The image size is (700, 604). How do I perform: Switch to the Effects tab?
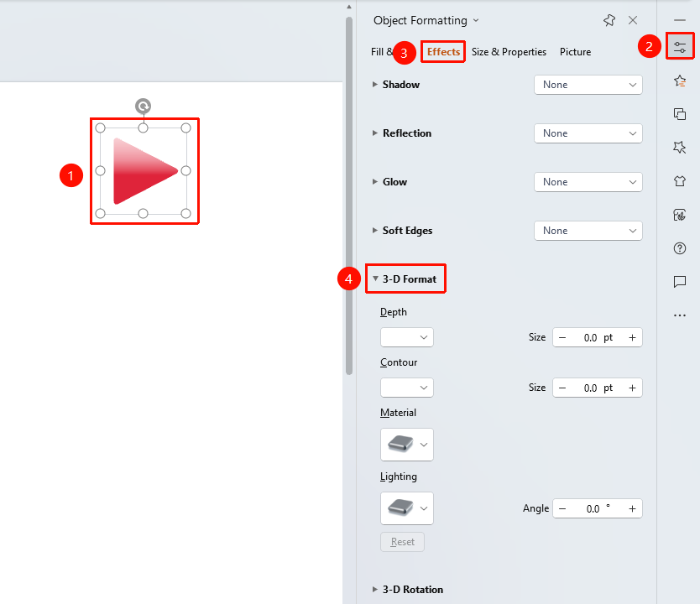443,52
